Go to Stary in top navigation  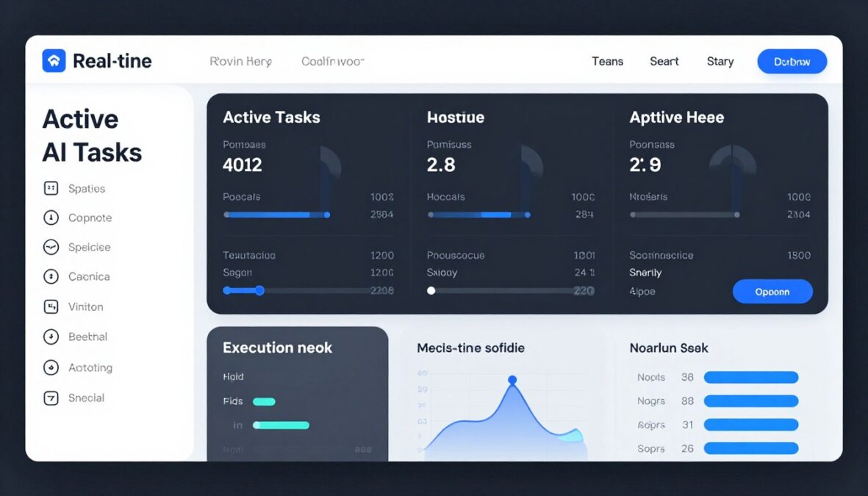click(720, 62)
